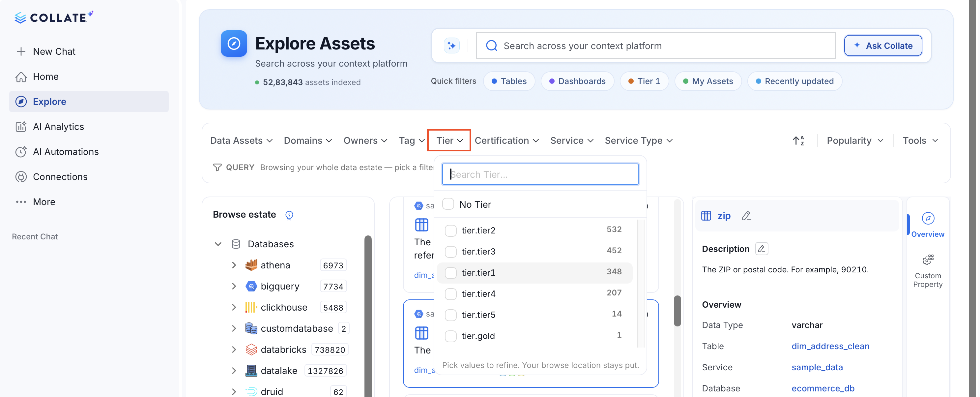Open the Tag filter dropdown

[412, 140]
